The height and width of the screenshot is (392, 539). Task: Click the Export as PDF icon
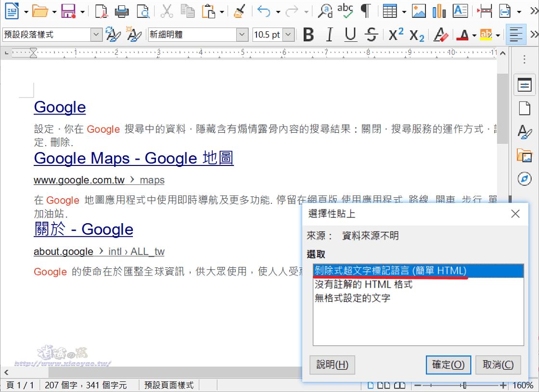101,11
